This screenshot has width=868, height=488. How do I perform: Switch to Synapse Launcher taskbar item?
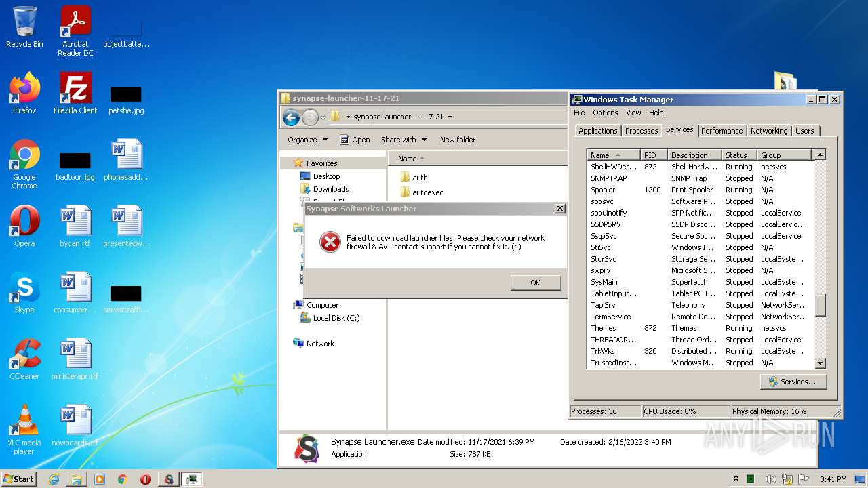[x=169, y=479]
